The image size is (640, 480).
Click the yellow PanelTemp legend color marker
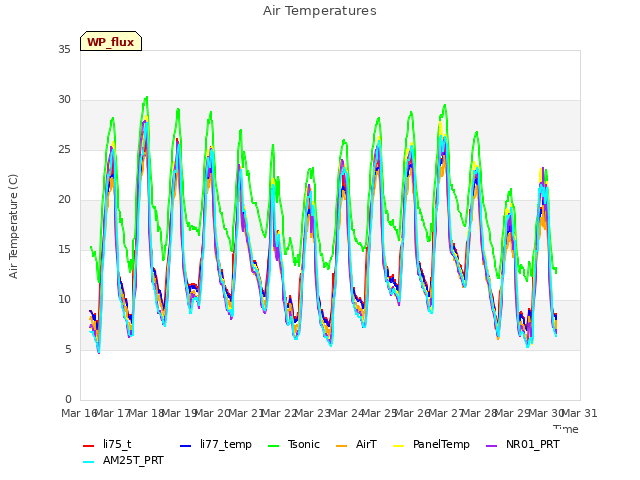[399, 446]
